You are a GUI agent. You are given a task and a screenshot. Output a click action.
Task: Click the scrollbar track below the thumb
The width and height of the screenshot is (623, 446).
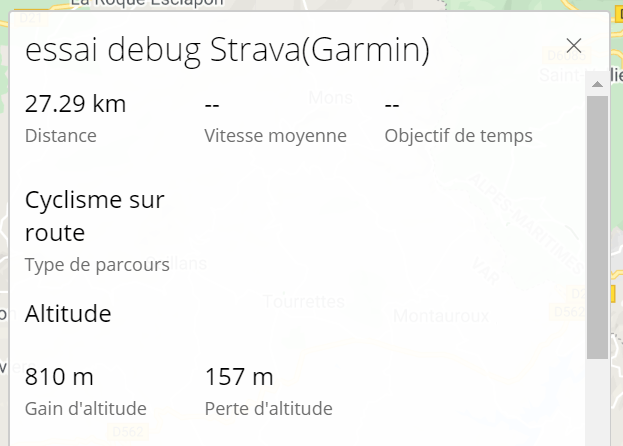tap(597, 400)
